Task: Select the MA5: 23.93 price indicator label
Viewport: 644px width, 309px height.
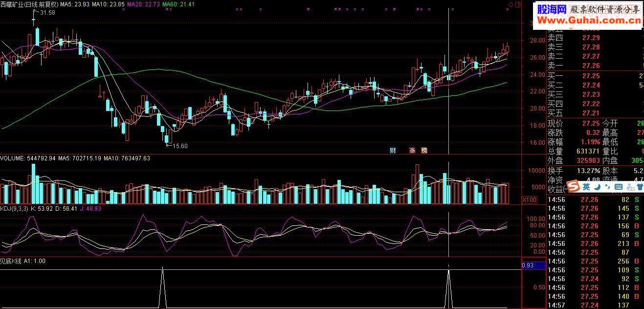Action: (x=74, y=4)
